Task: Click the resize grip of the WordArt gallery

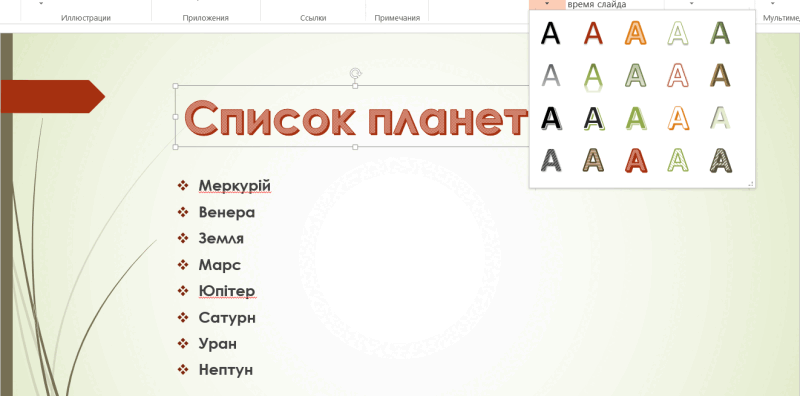Action: pos(751,184)
